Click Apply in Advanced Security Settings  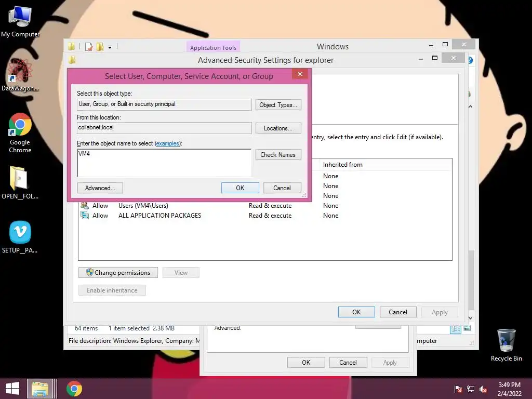coord(440,312)
